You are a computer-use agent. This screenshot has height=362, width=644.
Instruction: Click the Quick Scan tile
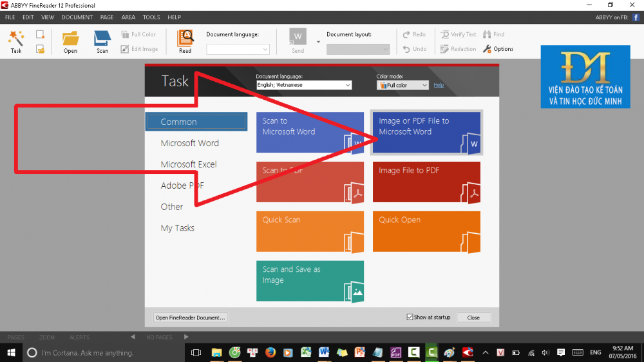[x=310, y=231]
